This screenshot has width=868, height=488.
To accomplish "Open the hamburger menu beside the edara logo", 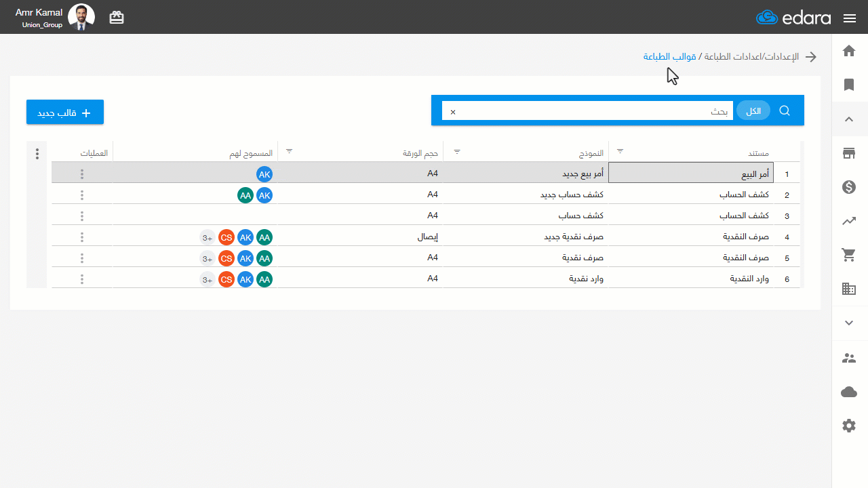I will (850, 18).
